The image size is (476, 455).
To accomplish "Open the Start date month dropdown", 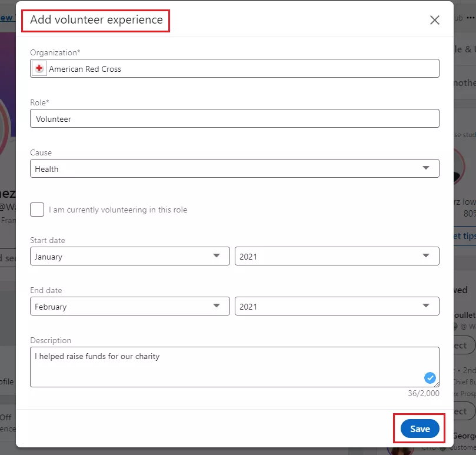I will click(x=129, y=256).
